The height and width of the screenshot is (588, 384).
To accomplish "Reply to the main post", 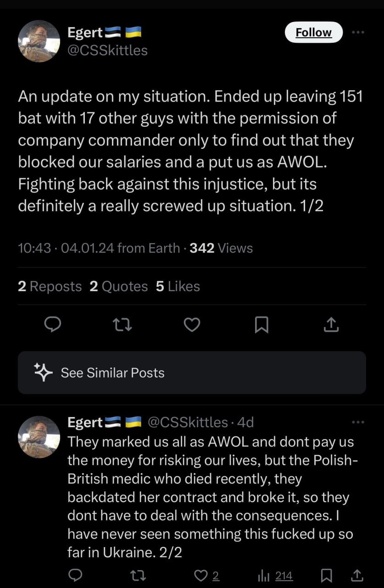I will coord(53,325).
